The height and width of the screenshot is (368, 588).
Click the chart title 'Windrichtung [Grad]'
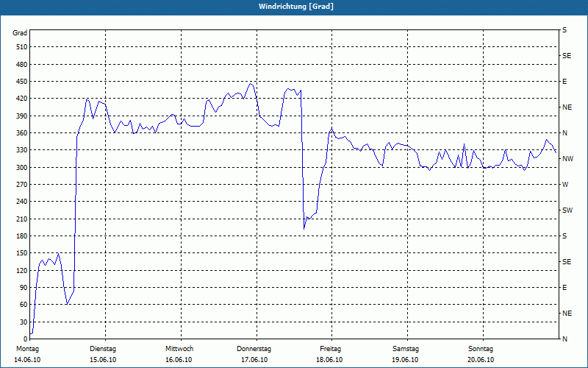click(x=296, y=7)
